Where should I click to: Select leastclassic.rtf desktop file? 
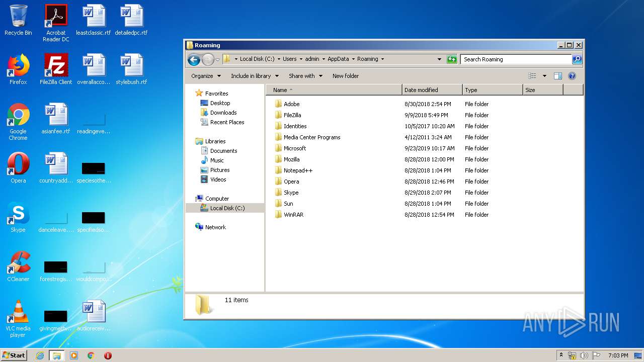tap(94, 21)
